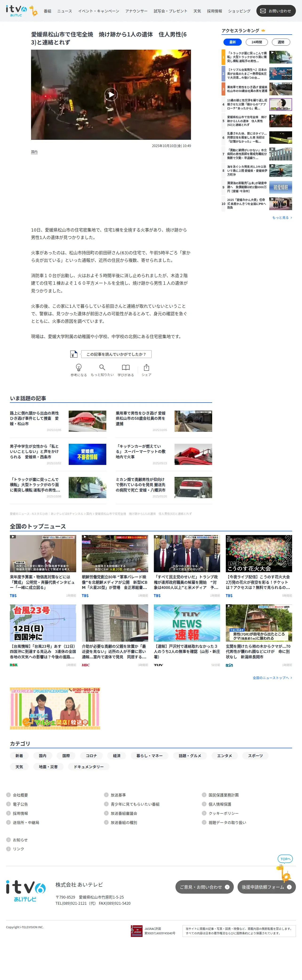Select the 新着 category chip
The width and height of the screenshot is (302, 980).
[19, 756]
